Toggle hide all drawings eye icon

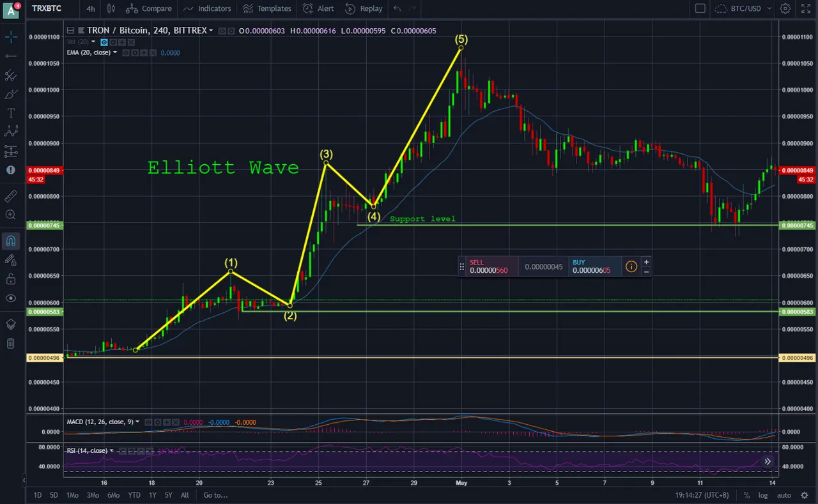[11, 298]
